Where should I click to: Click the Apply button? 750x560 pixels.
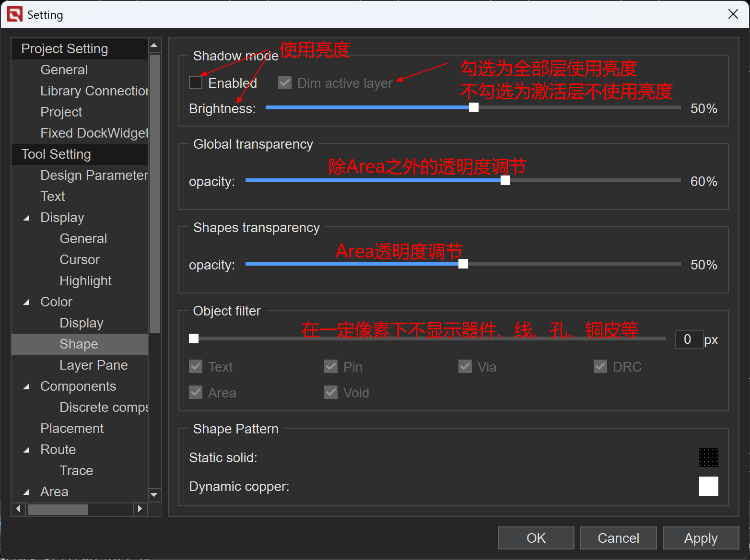coord(701,538)
